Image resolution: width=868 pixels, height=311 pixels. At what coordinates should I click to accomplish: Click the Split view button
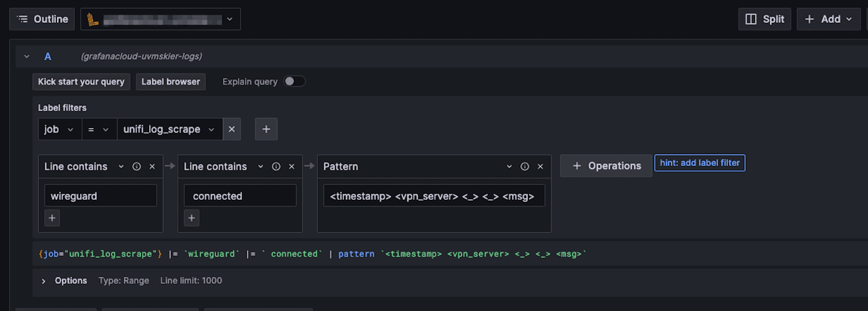click(764, 19)
